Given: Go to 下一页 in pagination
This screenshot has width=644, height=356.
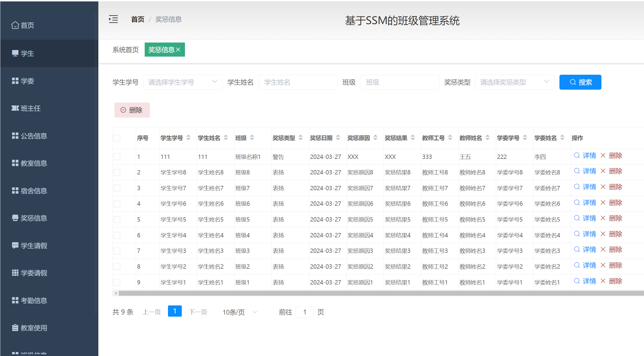Looking at the screenshot, I should point(198,312).
